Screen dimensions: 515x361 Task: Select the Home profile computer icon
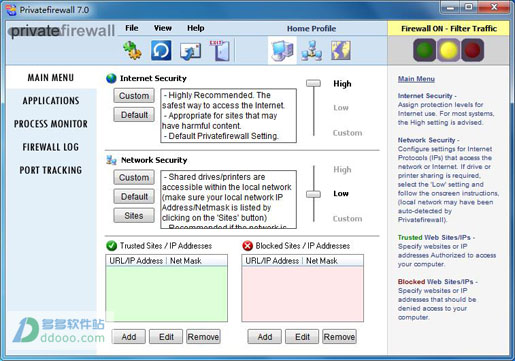point(282,50)
